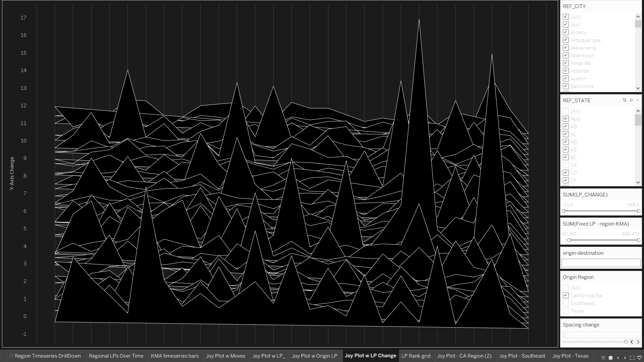Check the CA state checkbox
The image size is (644, 362).
pyautogui.click(x=566, y=165)
